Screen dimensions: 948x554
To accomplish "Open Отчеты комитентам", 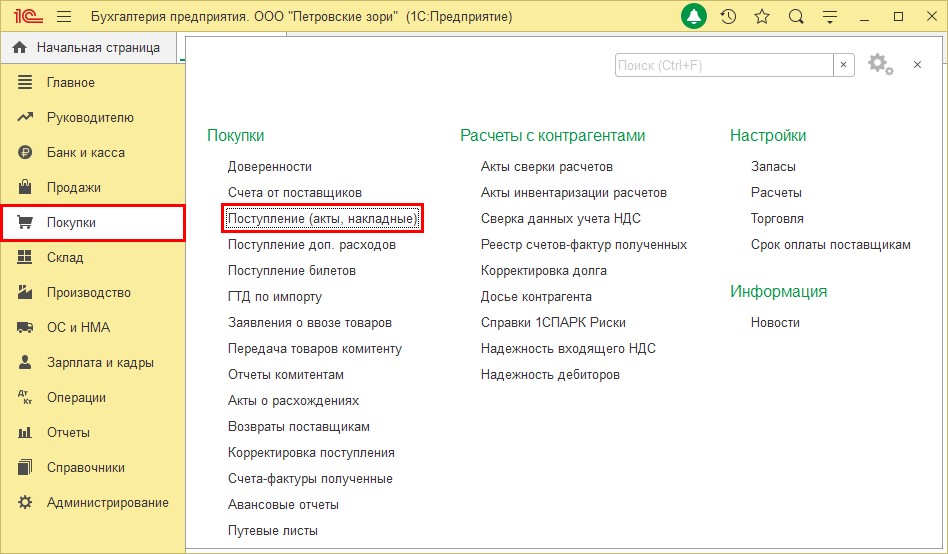I will click(285, 374).
